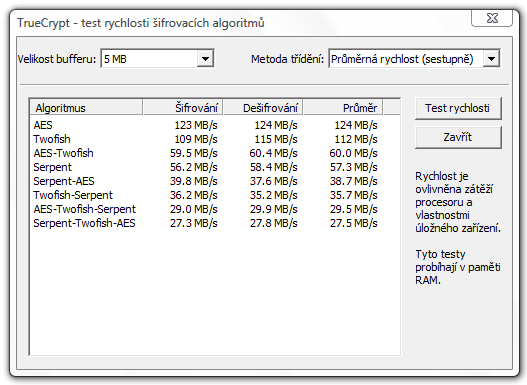The width and height of the screenshot is (527, 385).
Task: Click the Rychlost je ovlivněna zátěží procesoru note
Action: (x=458, y=202)
